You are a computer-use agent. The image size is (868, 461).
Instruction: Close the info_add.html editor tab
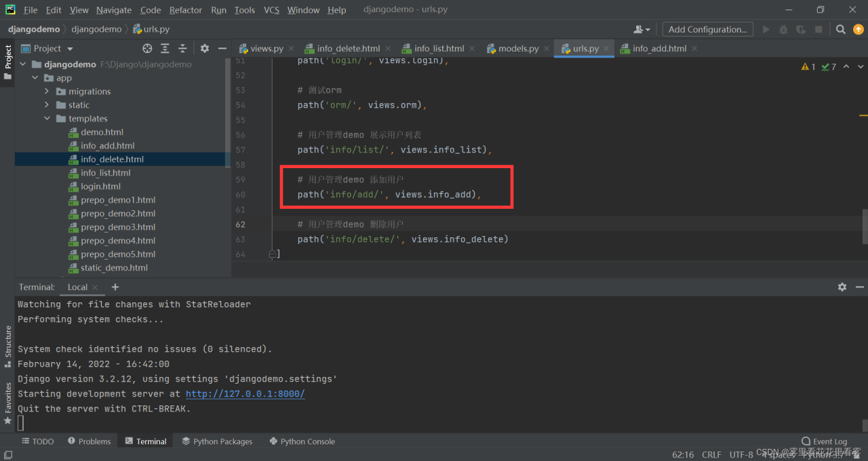click(x=694, y=49)
